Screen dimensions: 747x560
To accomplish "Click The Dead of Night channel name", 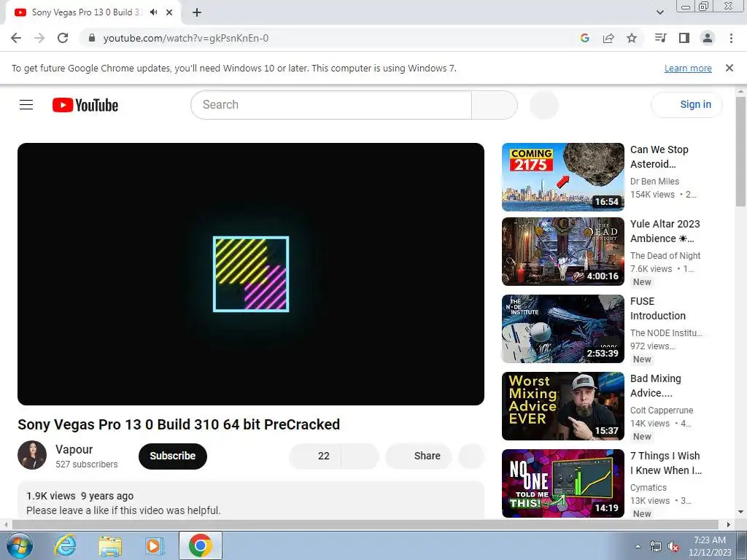I will 665,256.
